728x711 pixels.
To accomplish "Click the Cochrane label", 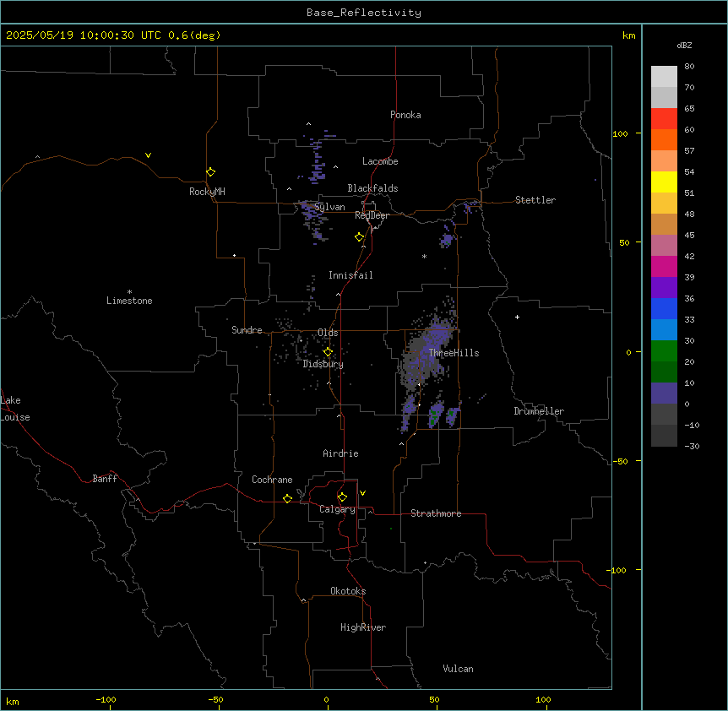I will pyautogui.click(x=272, y=480).
